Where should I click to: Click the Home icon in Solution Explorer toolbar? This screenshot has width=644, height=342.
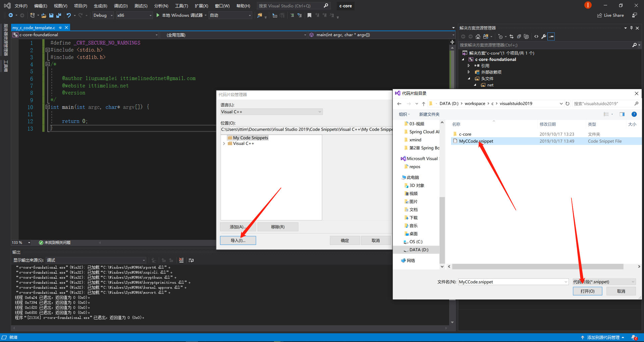(478, 37)
